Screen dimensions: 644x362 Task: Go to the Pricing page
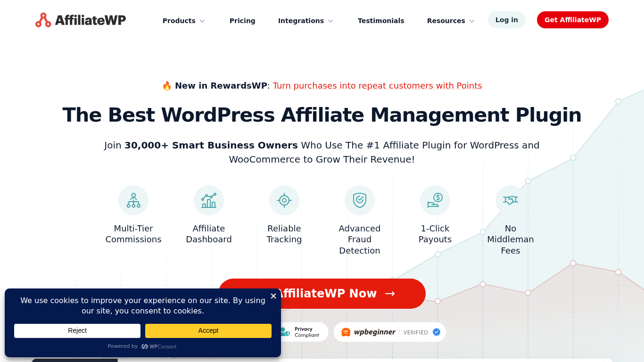242,21
